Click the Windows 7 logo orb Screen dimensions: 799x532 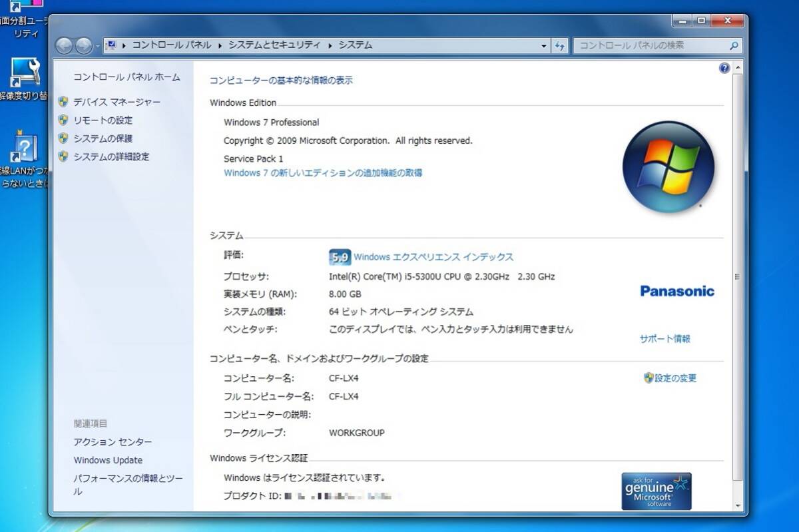pyautogui.click(x=668, y=167)
